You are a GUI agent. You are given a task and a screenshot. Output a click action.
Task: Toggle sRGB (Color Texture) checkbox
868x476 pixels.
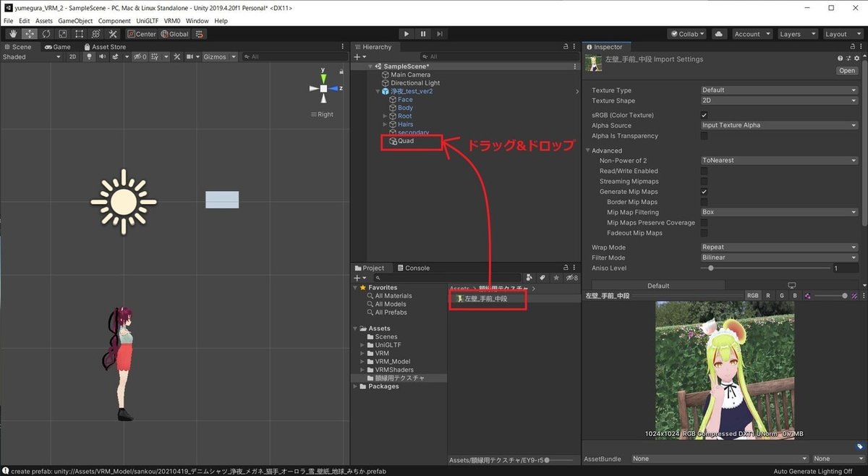click(x=704, y=115)
